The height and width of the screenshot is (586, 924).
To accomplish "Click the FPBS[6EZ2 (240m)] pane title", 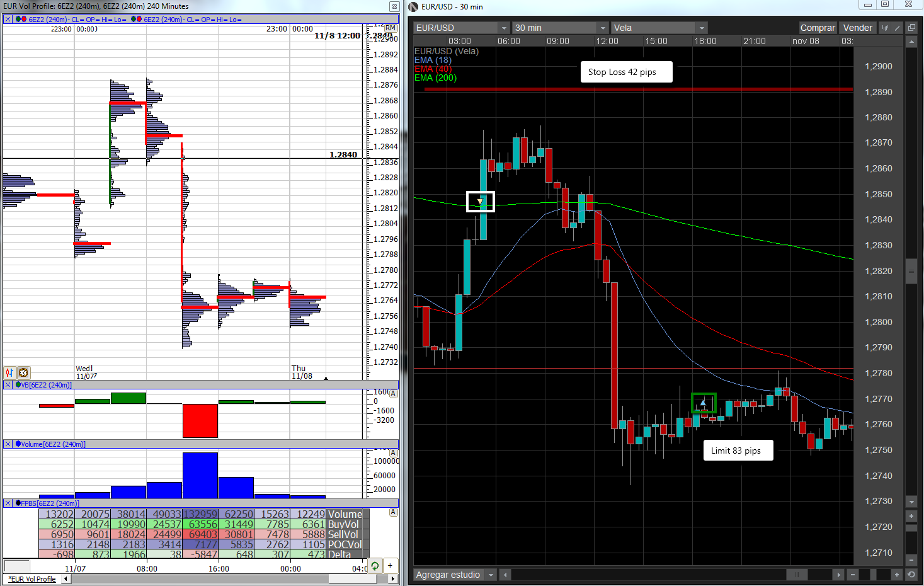I will click(x=50, y=503).
